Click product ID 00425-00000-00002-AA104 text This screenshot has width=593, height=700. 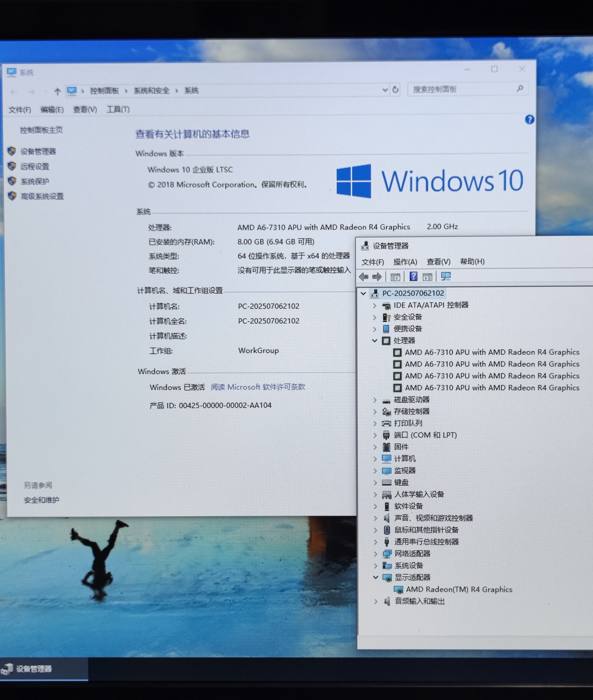[225, 405]
